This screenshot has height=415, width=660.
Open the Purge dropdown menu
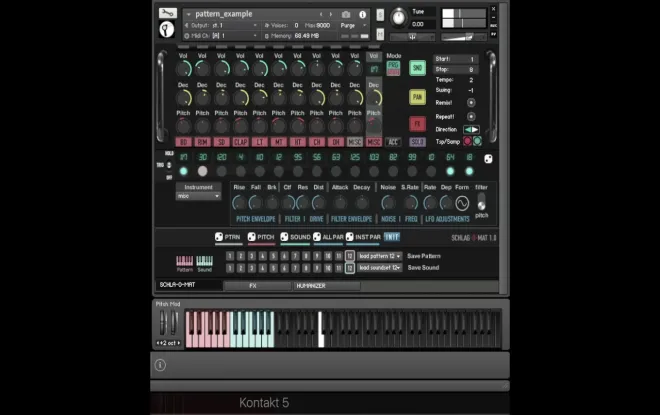pyautogui.click(x=353, y=26)
